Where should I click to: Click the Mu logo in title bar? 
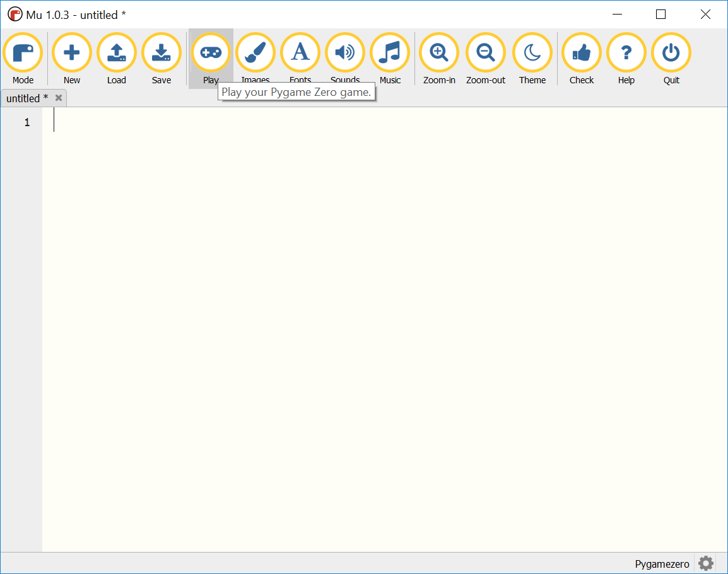point(15,15)
